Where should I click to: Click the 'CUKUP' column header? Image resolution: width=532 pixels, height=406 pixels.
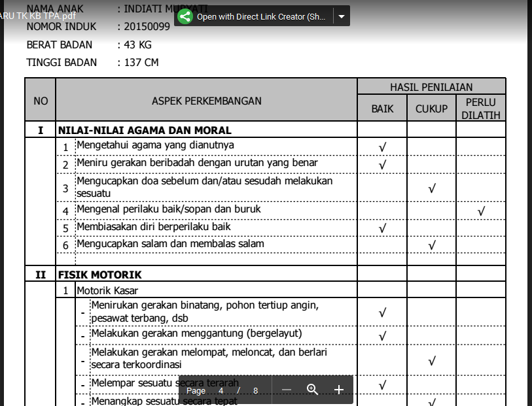431,109
